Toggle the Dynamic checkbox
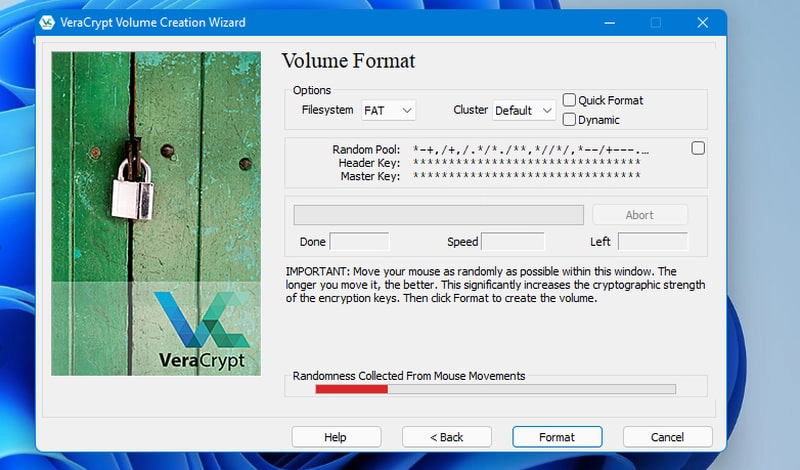The width and height of the screenshot is (800, 470). (x=569, y=120)
